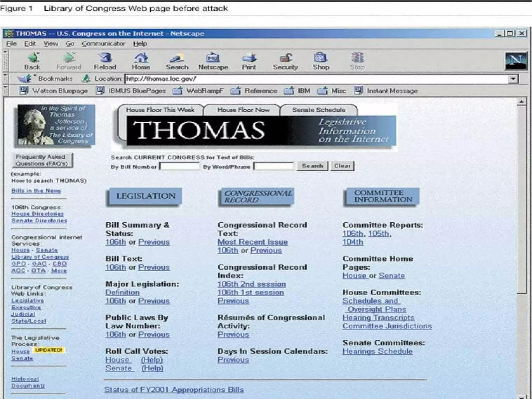This screenshot has width=532, height=399.
Task: Open the Reference bookmark folder
Action: pyautogui.click(x=236, y=91)
